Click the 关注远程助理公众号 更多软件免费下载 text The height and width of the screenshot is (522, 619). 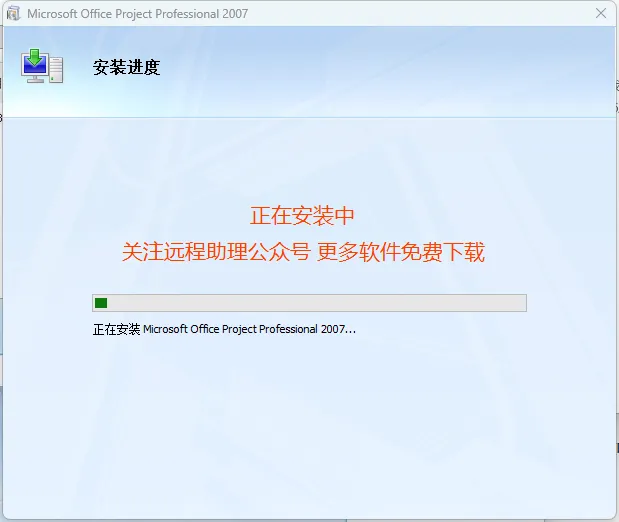[303, 252]
